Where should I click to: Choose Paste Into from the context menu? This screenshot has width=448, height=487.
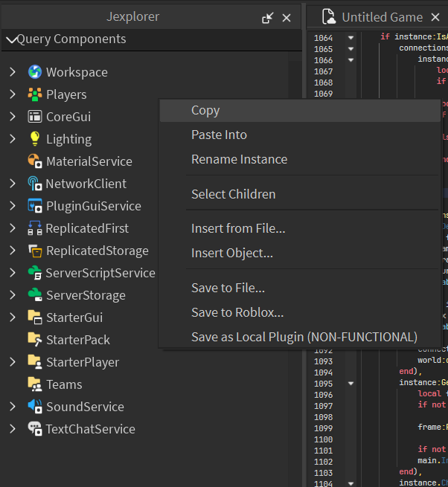(300, 135)
